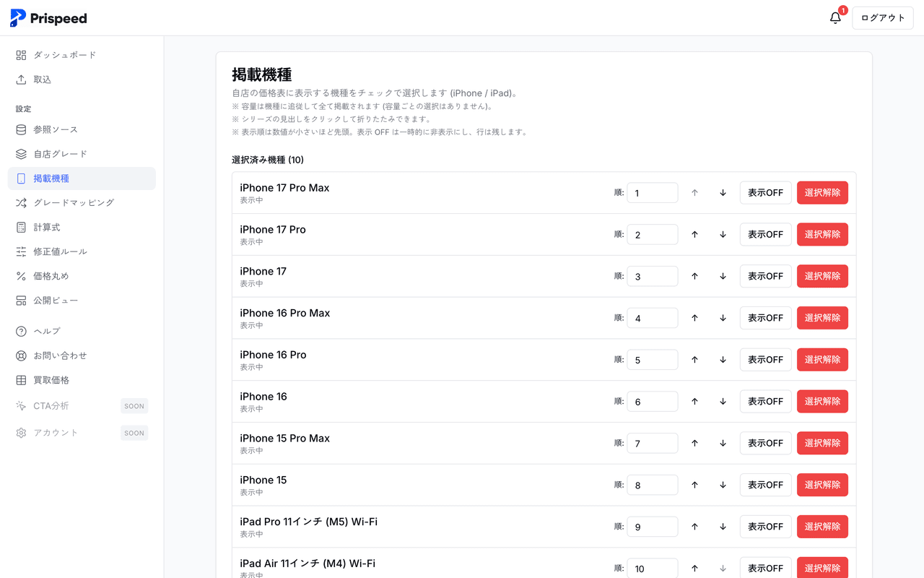Toggle 表示OFF for iPhone 16
The height and width of the screenshot is (578, 924).
765,402
